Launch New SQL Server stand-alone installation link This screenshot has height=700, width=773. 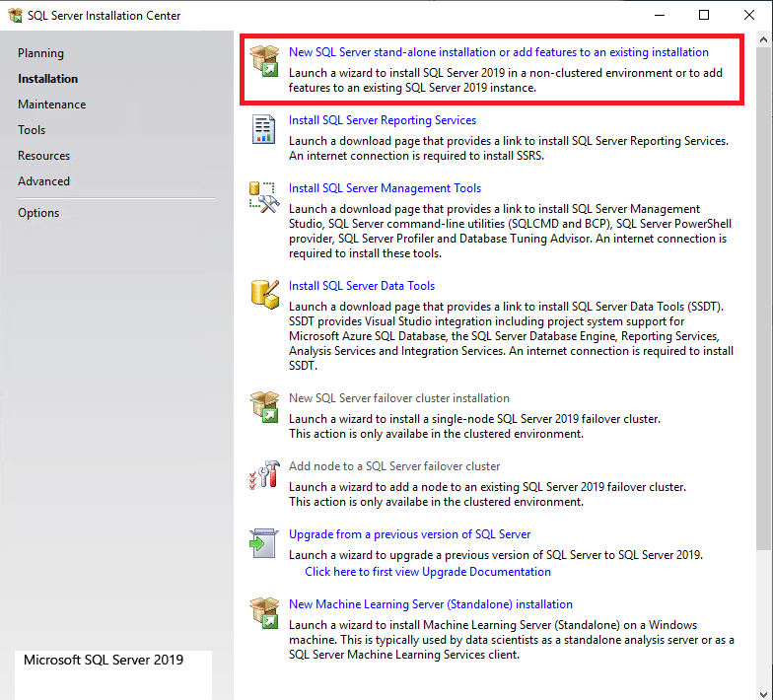click(x=499, y=52)
